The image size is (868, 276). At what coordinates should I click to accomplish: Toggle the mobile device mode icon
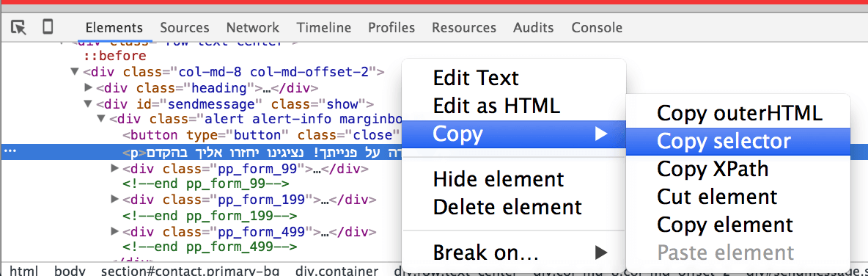click(x=48, y=27)
